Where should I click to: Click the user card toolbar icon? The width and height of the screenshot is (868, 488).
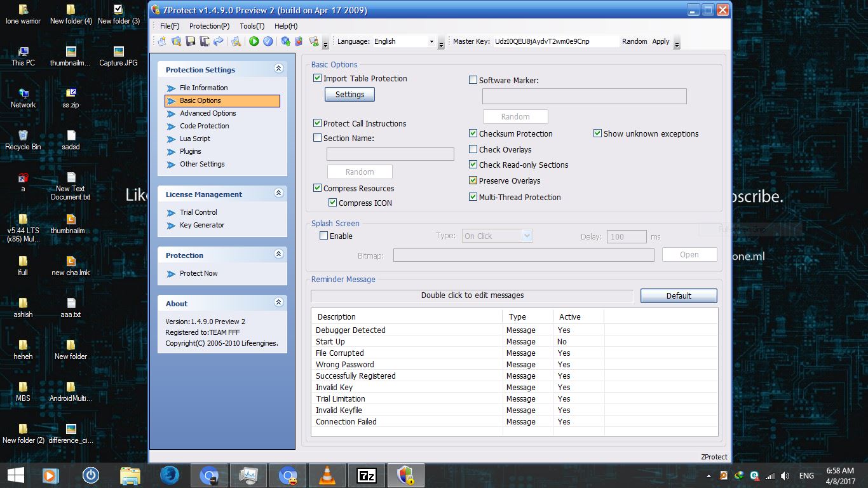[x=313, y=41]
